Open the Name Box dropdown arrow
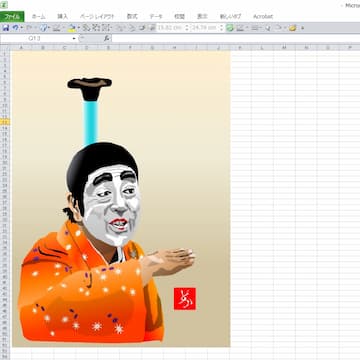The width and height of the screenshot is (360, 360). 74,39
